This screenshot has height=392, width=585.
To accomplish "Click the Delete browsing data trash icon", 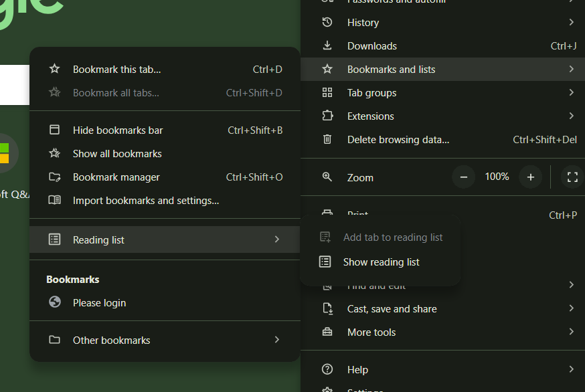I will tap(327, 139).
